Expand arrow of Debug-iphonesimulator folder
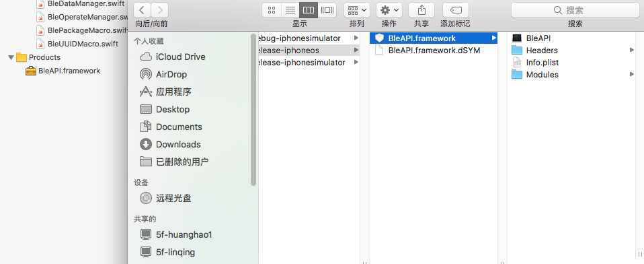Image resolution: width=644 pixels, height=264 pixels. 356,38
